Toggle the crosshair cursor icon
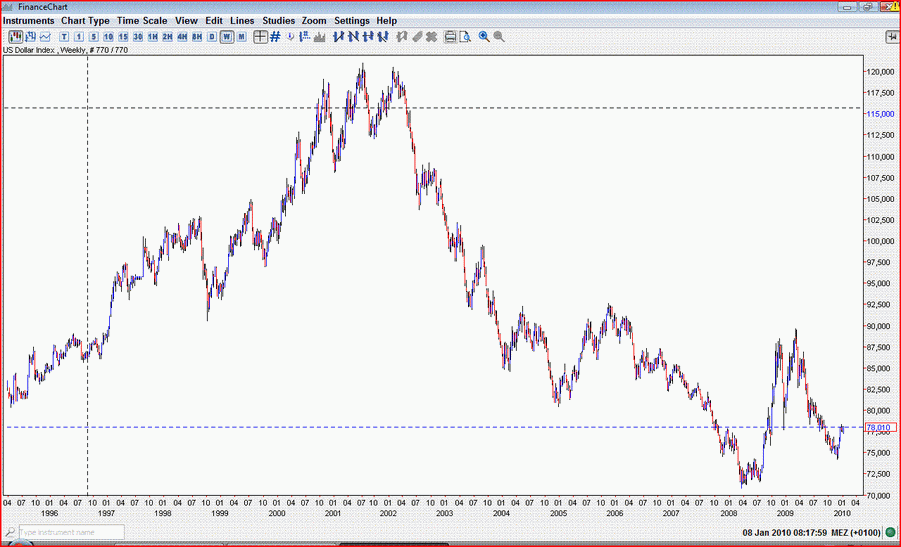The width and height of the screenshot is (901, 547). coord(260,37)
